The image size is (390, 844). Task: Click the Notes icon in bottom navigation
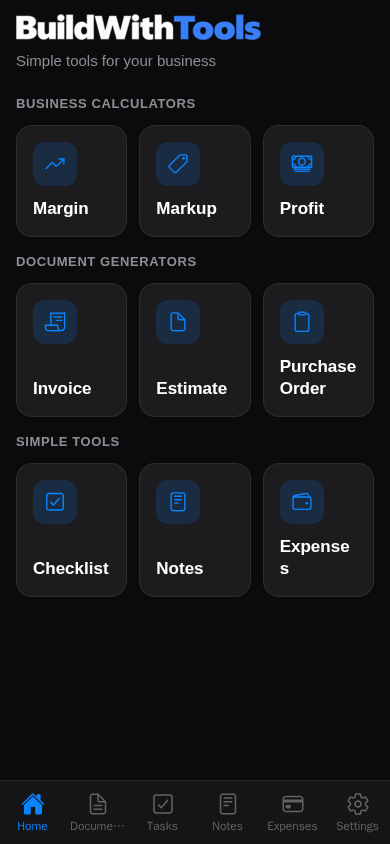pos(228,804)
